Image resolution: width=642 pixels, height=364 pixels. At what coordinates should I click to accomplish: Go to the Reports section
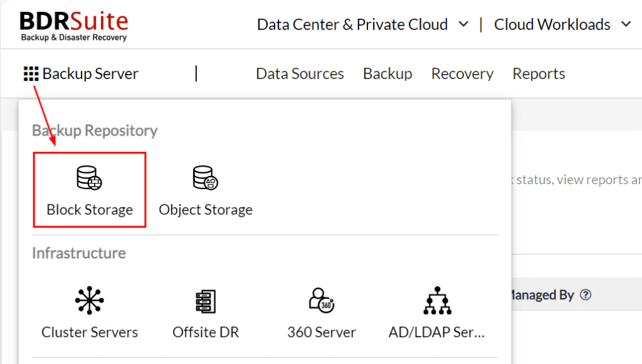[539, 73]
